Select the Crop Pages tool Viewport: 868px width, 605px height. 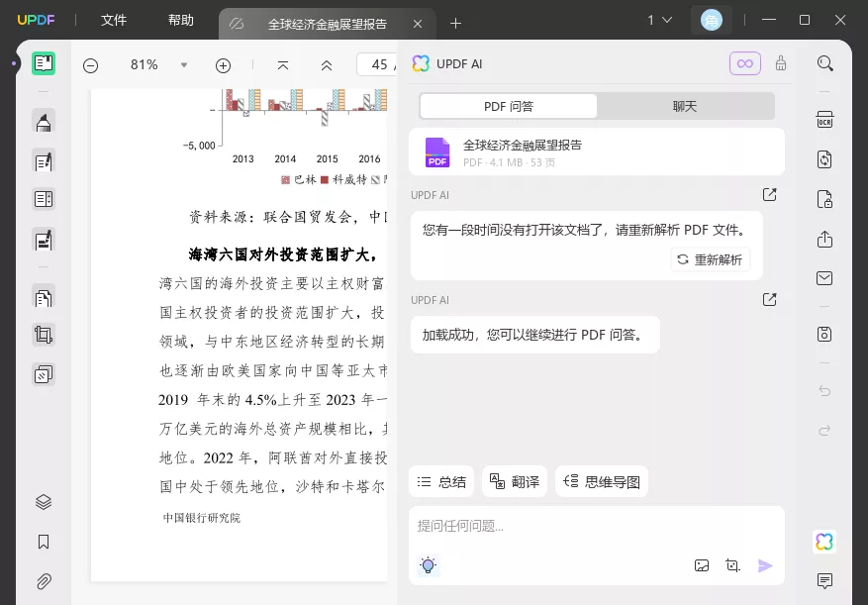click(44, 336)
